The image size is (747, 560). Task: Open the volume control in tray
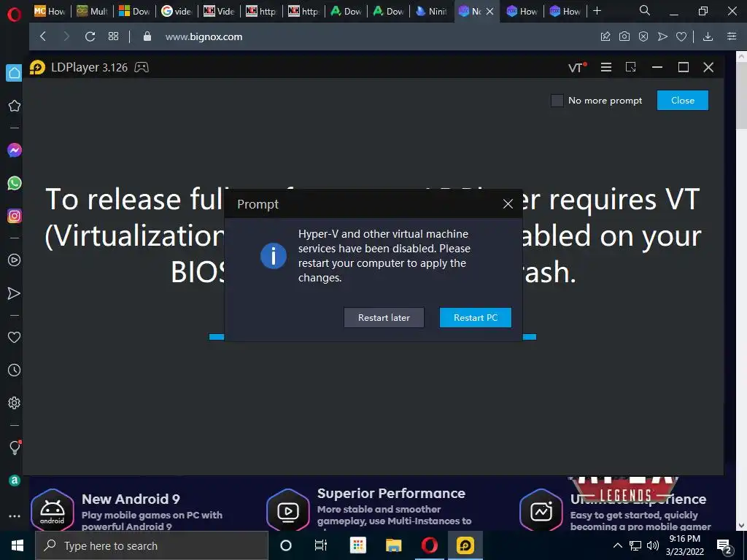653,545
